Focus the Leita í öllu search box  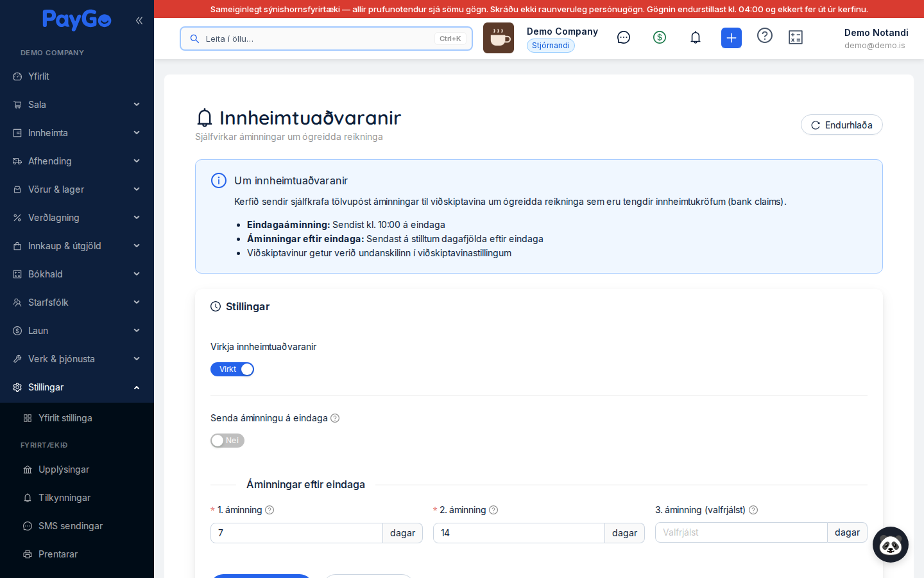pos(326,39)
